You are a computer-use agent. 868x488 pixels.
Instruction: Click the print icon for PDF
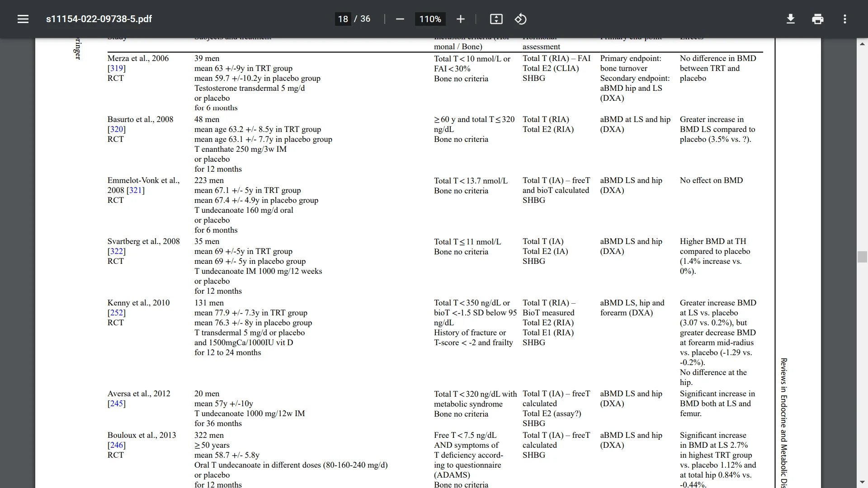[817, 19]
